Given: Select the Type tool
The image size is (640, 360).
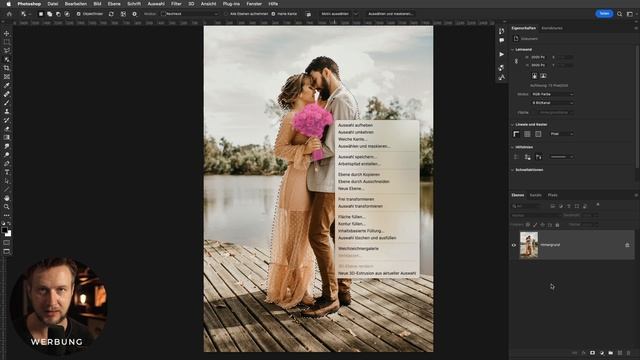Looking at the screenshot, I should (x=7, y=172).
